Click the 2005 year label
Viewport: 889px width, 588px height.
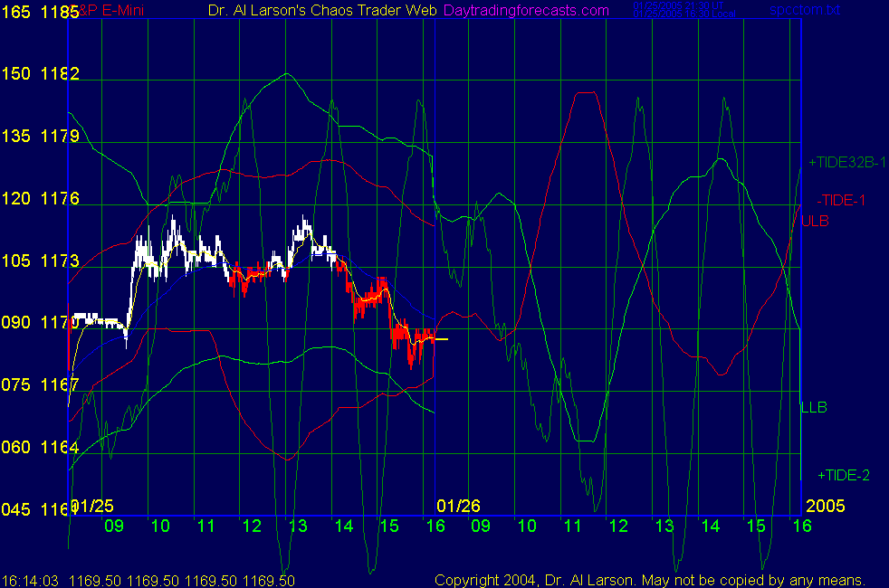point(826,506)
